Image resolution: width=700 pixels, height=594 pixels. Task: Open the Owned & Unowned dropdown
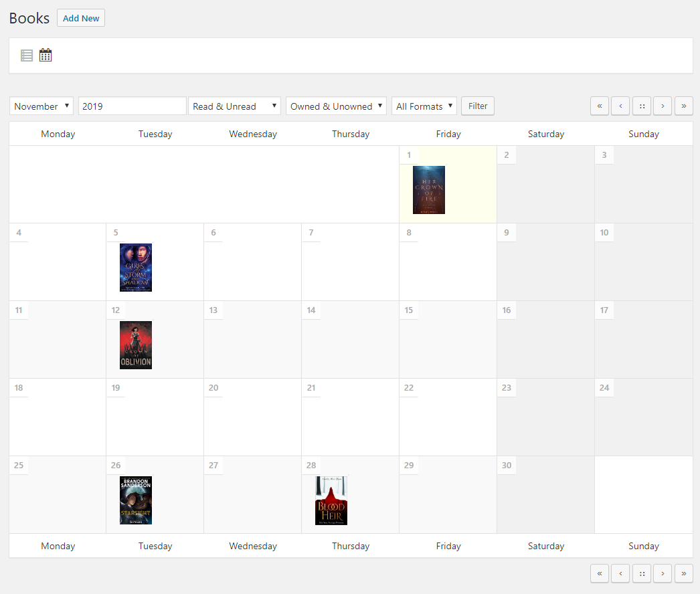coord(336,106)
